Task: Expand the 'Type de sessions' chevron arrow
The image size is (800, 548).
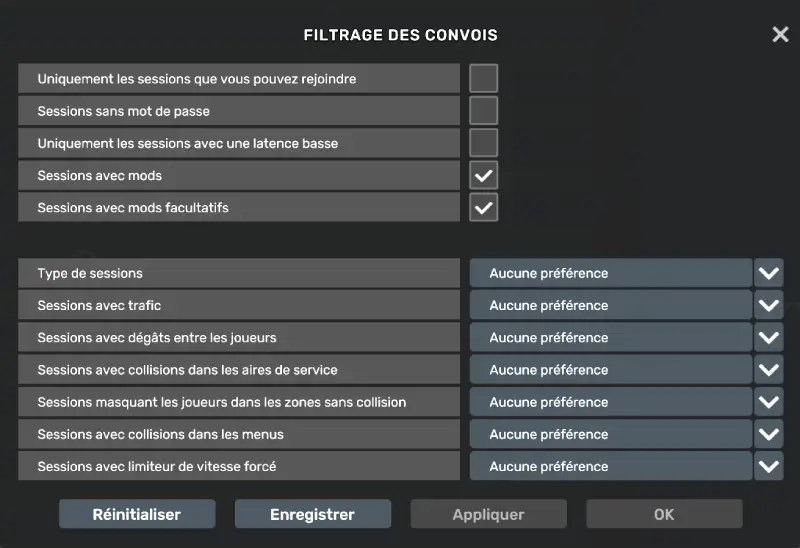Action: coord(769,273)
